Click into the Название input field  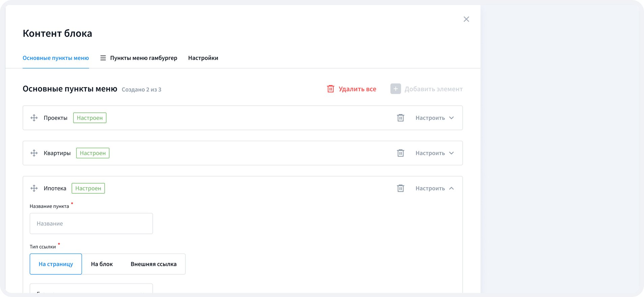pos(91,223)
